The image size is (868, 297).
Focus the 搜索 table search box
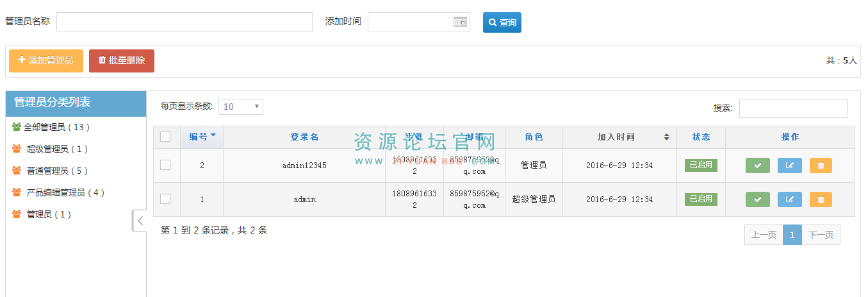tap(793, 108)
